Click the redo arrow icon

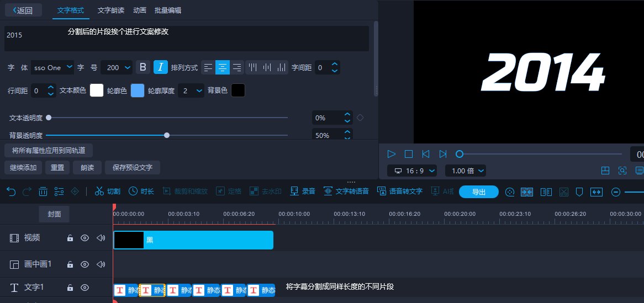(27, 192)
